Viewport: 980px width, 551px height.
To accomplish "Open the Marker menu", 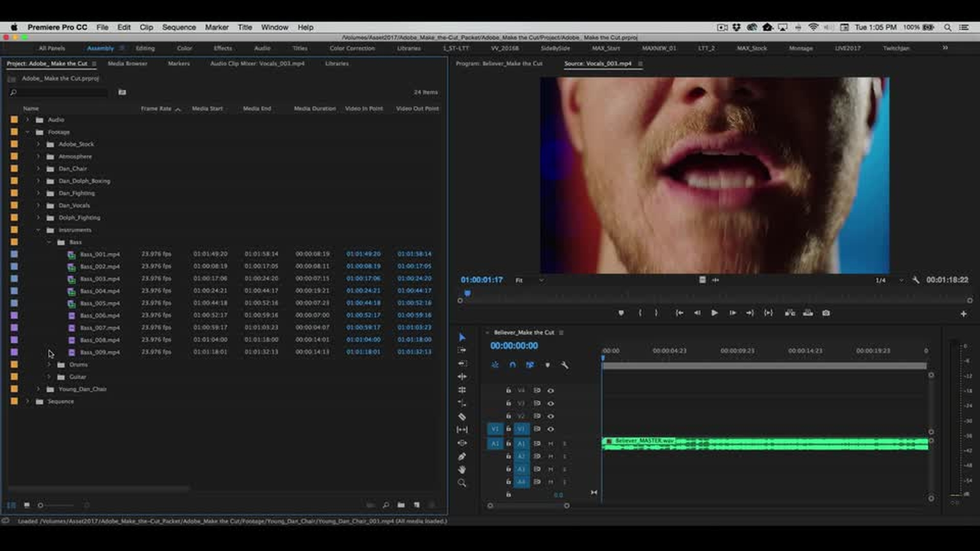I will pyautogui.click(x=216, y=27).
